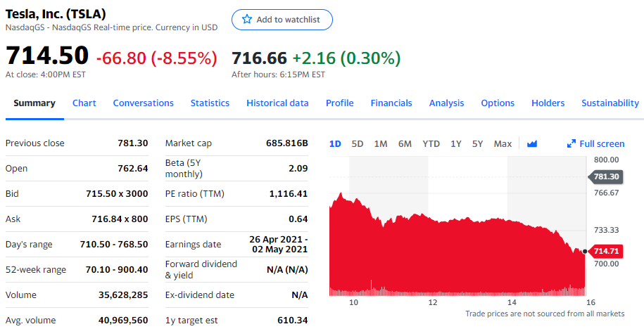Go to the Financials tab
Viewport: 644px width, 336px height.
pos(391,103)
